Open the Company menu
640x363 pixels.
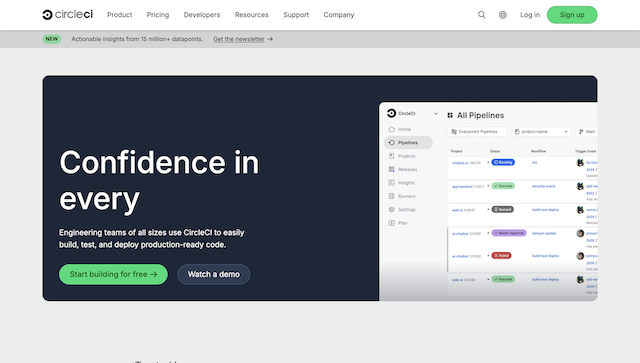339,15
